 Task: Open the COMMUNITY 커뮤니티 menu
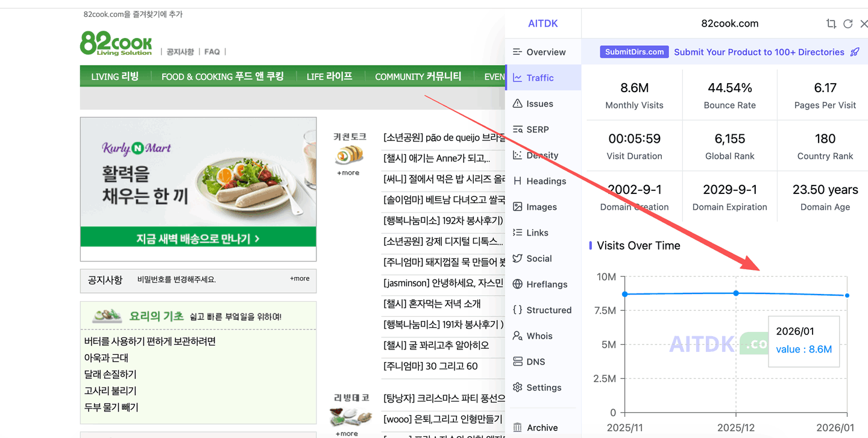point(418,77)
